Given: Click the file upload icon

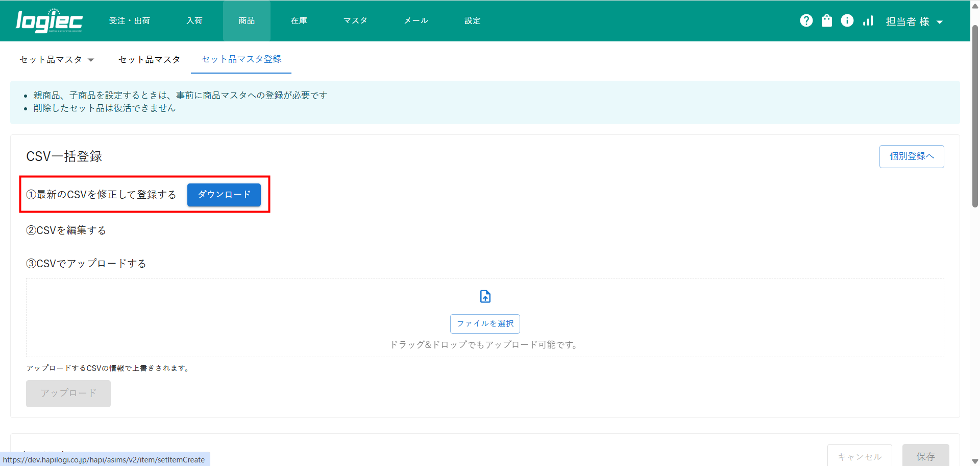Looking at the screenshot, I should click(485, 296).
